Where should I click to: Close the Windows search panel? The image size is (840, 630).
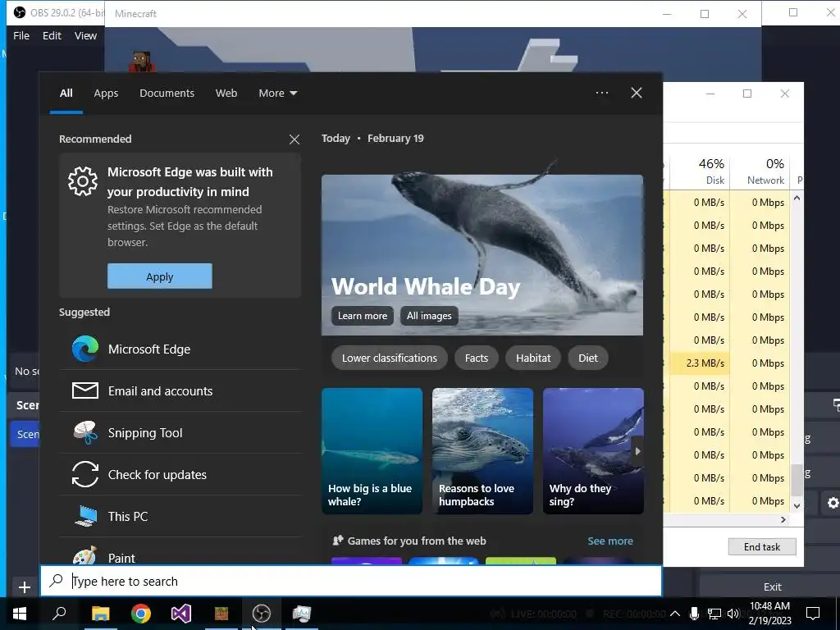[x=637, y=93]
